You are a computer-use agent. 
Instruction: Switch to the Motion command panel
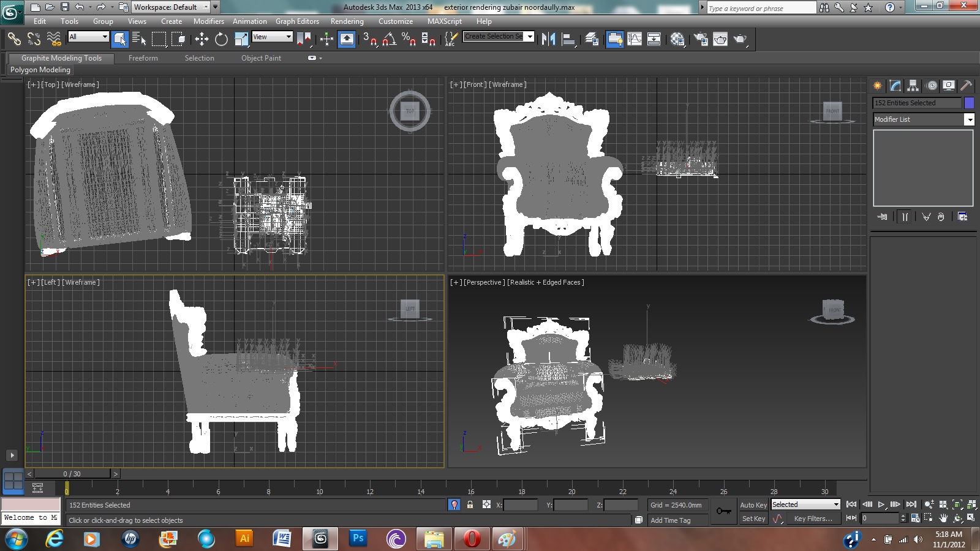pyautogui.click(x=932, y=86)
